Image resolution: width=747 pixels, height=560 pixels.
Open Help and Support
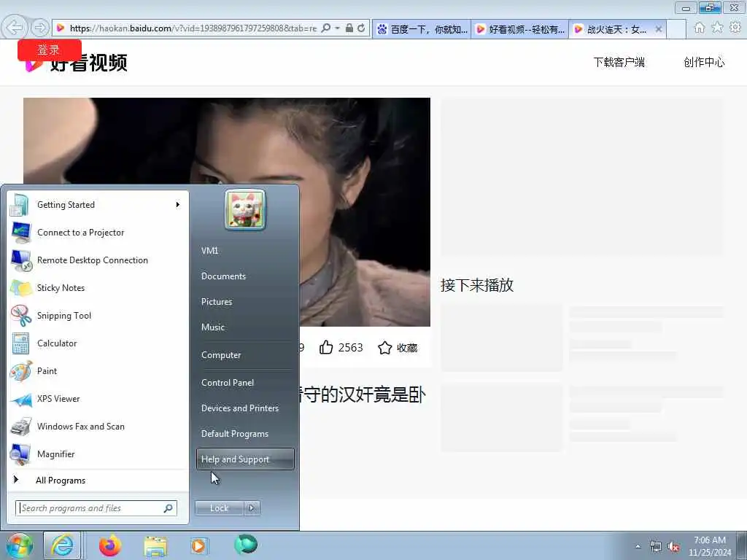tap(245, 459)
